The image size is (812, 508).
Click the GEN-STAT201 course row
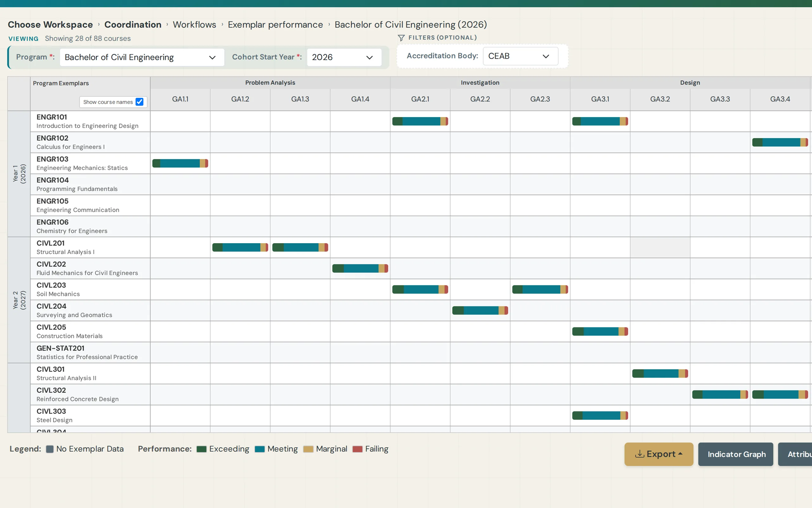(90, 352)
